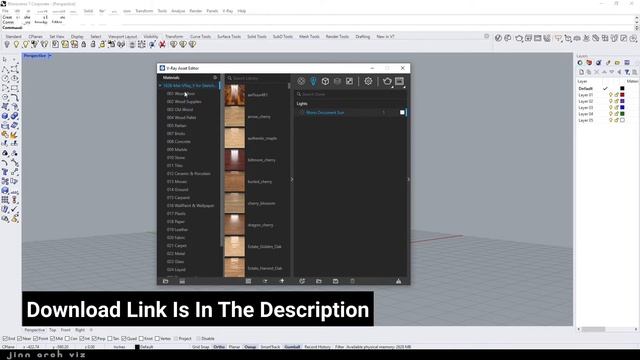Screen dimensions: 640x360
Task: Switch to the Top viewport tab
Action: pos(53,330)
